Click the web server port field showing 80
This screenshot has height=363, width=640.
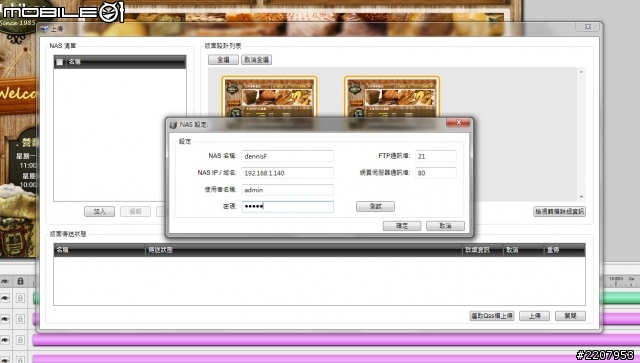coord(436,173)
